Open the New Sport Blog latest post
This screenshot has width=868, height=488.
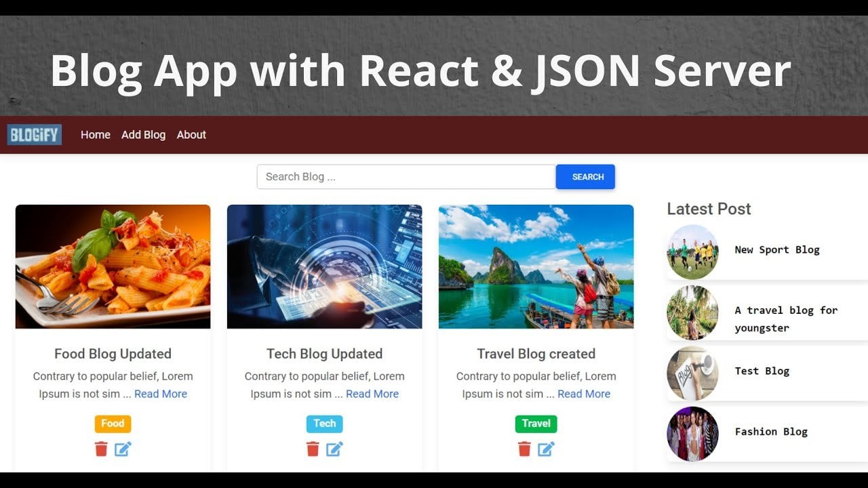pos(776,250)
